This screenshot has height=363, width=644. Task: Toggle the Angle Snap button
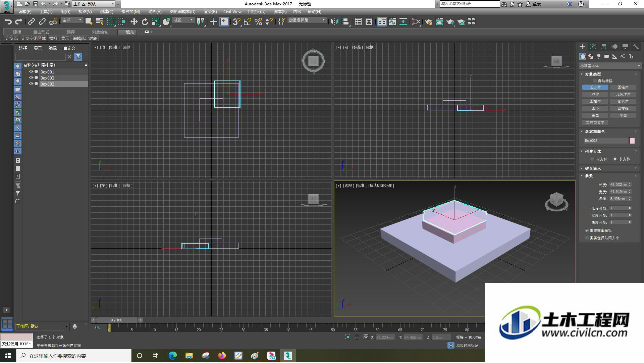pos(247,22)
